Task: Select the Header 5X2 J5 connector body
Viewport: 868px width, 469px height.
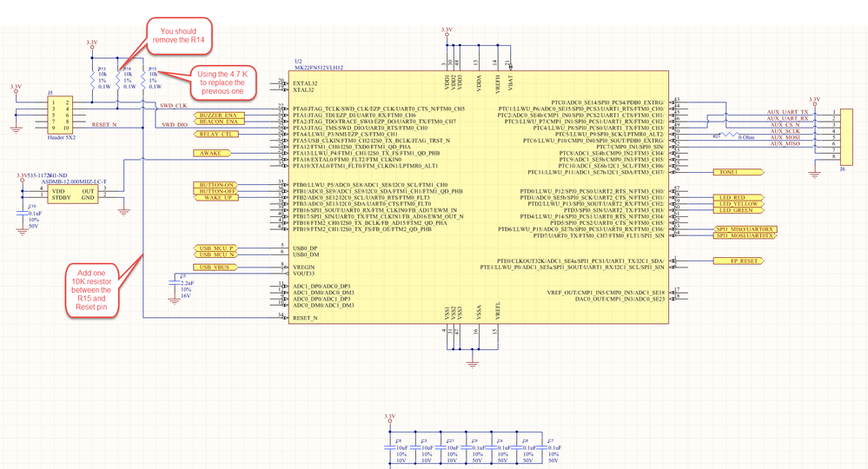Action: [x=60, y=115]
